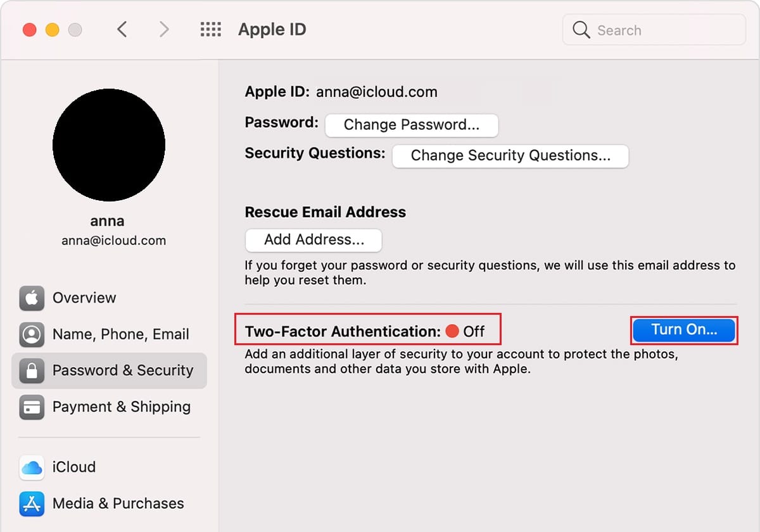Select the profile picture circle
Image resolution: width=760 pixels, height=532 pixels.
109,145
